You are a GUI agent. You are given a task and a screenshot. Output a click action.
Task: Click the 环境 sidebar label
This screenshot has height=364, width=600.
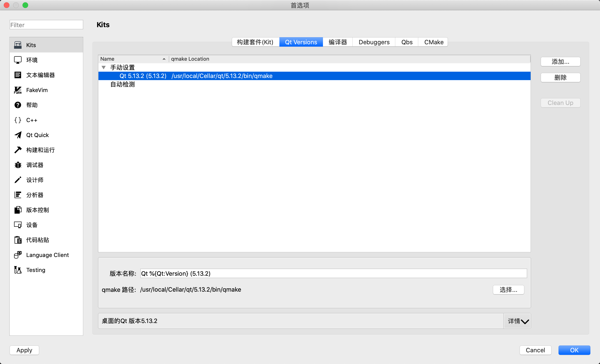(32, 60)
